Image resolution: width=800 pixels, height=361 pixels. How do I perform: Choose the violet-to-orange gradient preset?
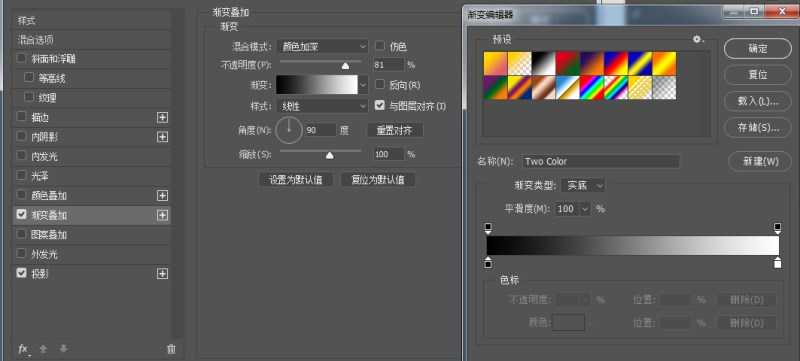pyautogui.click(x=592, y=63)
